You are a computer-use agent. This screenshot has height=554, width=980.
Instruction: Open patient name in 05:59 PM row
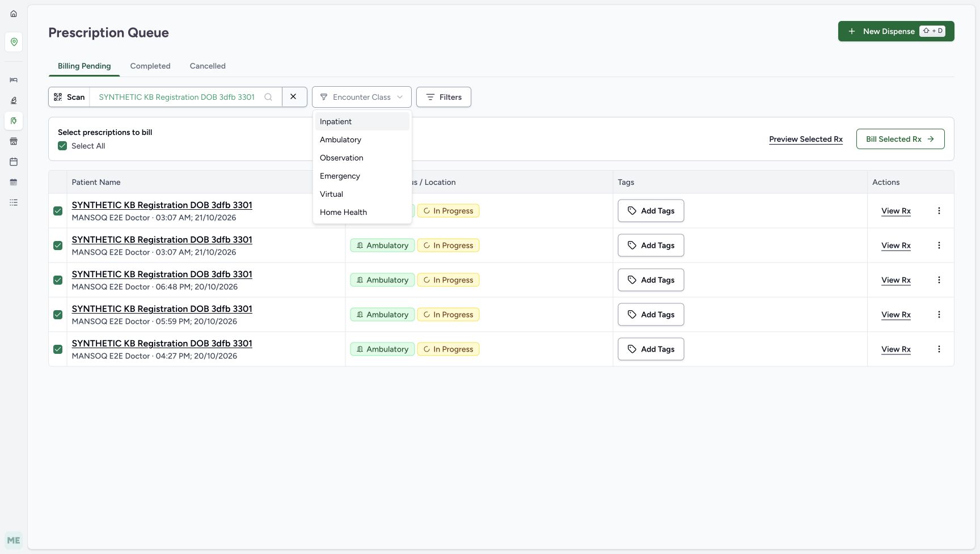coord(162,309)
